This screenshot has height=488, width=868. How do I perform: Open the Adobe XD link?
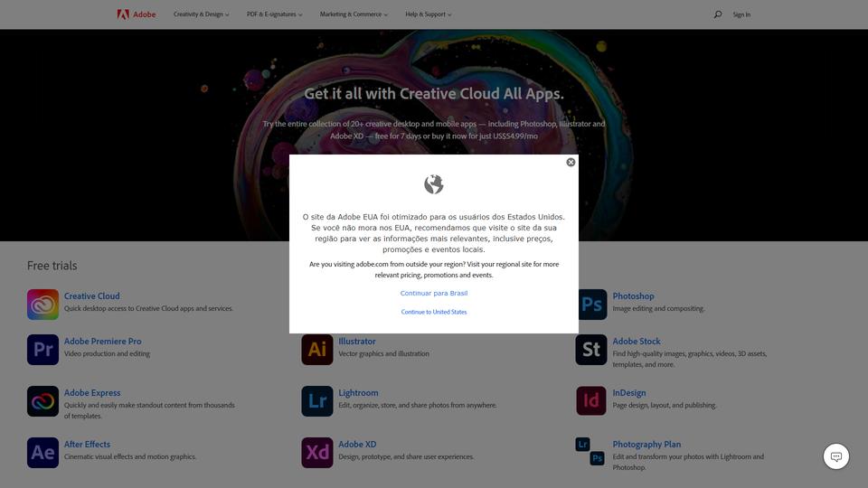pyautogui.click(x=357, y=445)
